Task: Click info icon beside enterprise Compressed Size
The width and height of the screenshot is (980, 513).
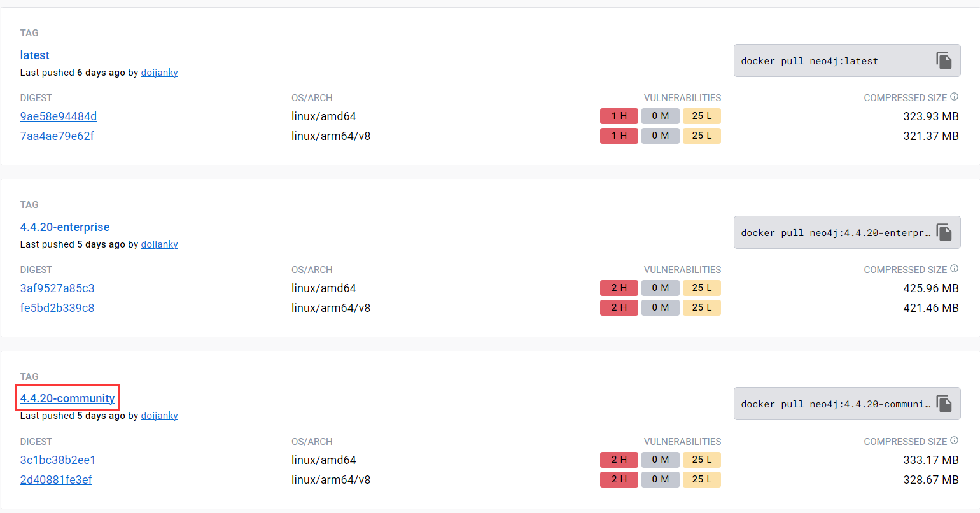Action: [954, 269]
